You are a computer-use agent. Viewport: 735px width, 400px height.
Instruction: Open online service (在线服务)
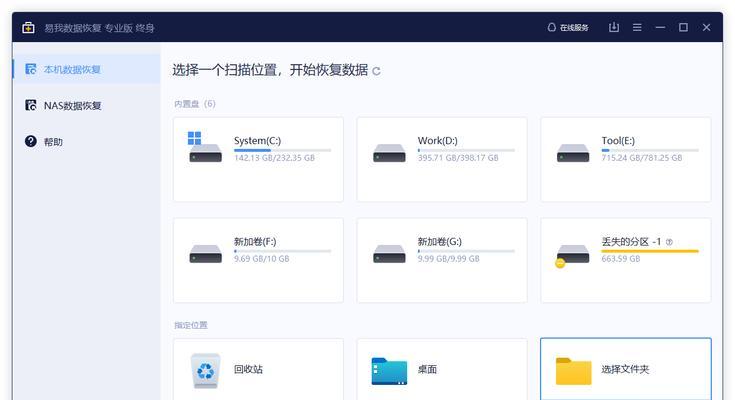click(x=568, y=28)
